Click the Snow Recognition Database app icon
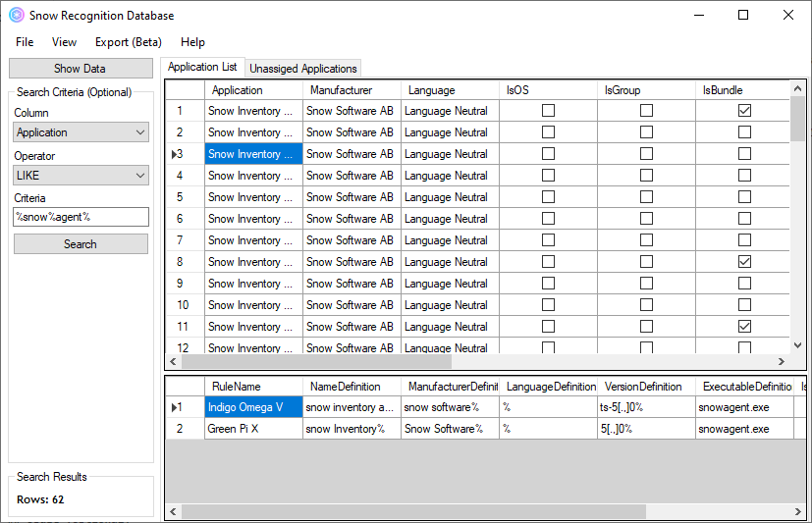812x523 pixels. pyautogui.click(x=16, y=16)
